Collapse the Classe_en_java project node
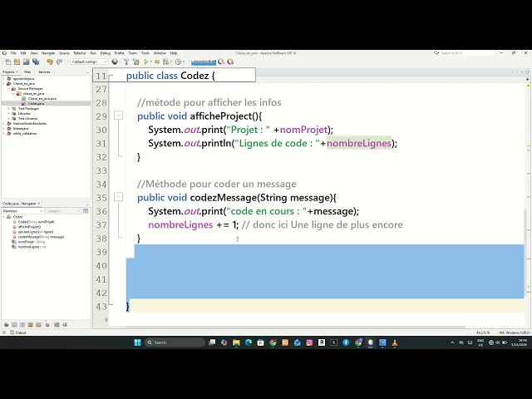532x399 pixels. click(3, 83)
